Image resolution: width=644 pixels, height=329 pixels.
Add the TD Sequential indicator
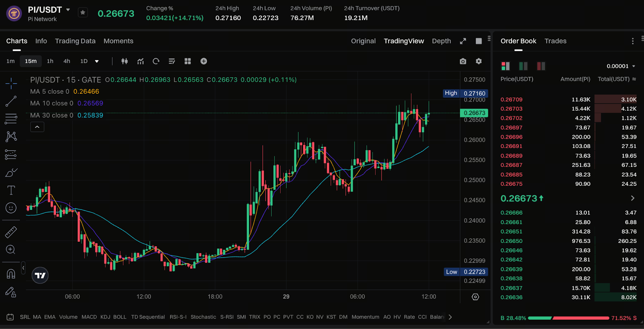pos(148,317)
